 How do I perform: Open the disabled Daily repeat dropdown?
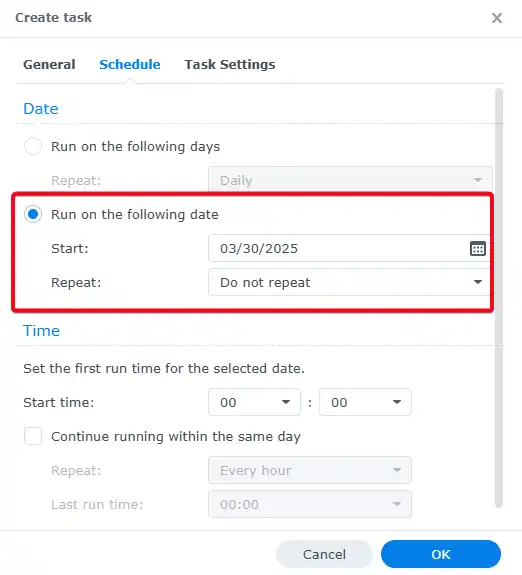(x=350, y=180)
